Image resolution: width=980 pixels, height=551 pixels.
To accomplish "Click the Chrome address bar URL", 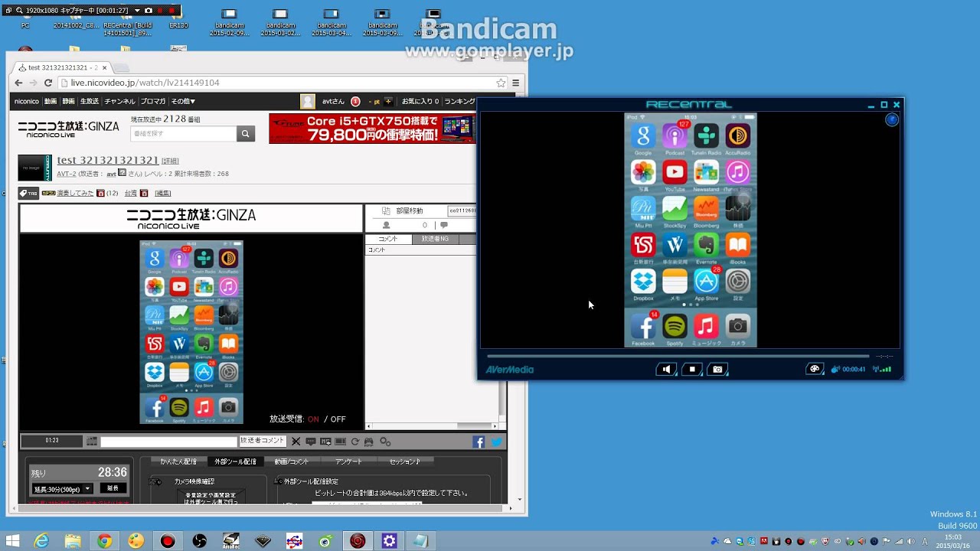I will [145, 83].
